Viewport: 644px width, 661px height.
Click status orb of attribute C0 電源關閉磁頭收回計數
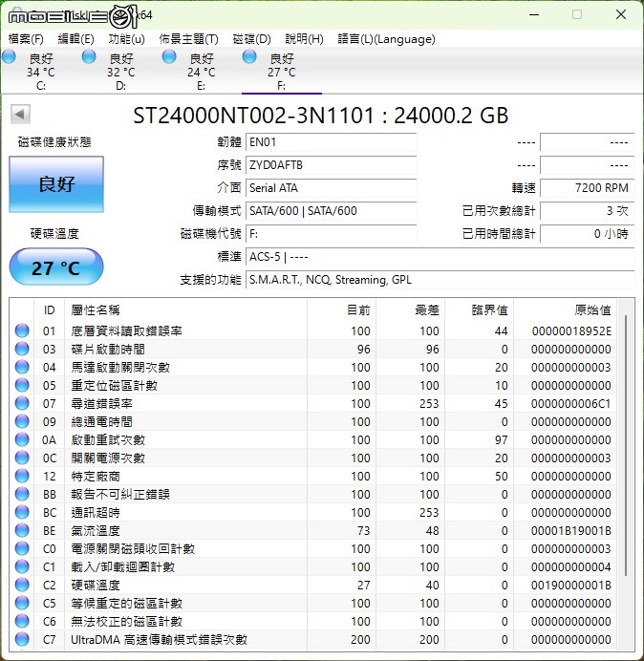coord(22,548)
